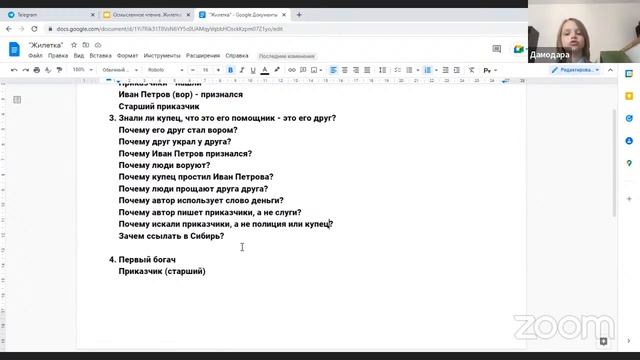Screen dimensions: 640x360
Task: Open the Вид menu
Action: (79, 56)
